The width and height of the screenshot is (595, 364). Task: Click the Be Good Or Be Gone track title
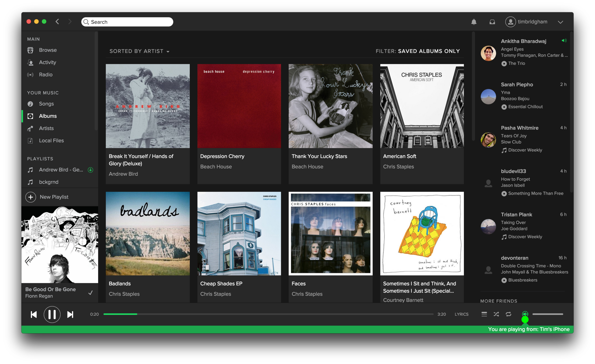point(50,289)
